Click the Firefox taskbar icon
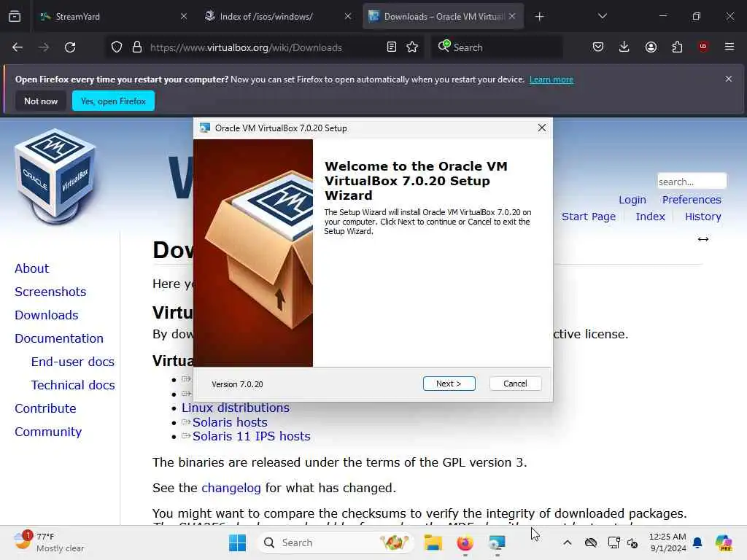This screenshot has width=747, height=560. 465,542
